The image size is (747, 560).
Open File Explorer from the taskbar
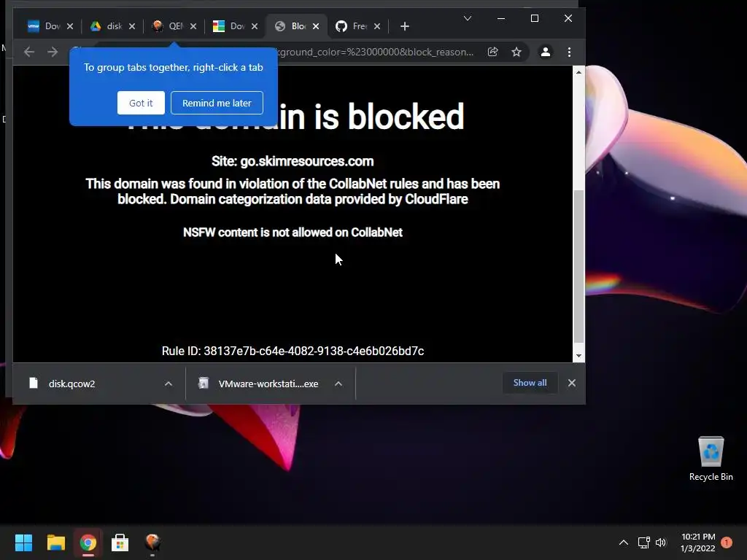point(55,542)
